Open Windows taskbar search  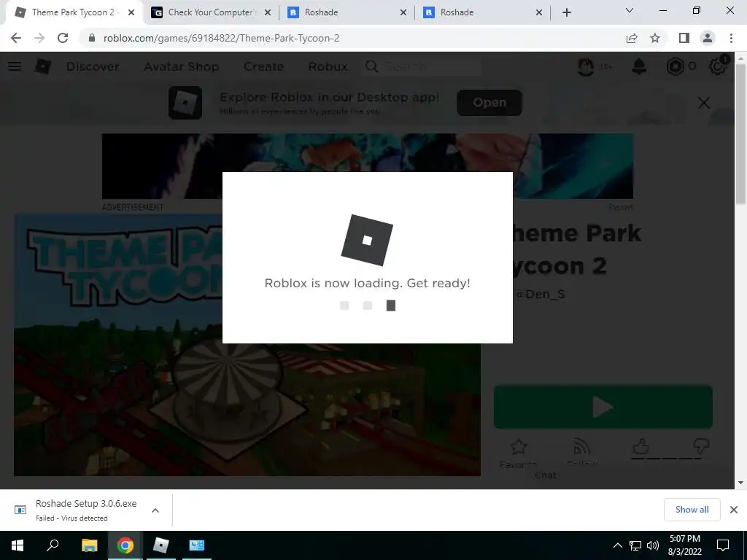(53, 545)
